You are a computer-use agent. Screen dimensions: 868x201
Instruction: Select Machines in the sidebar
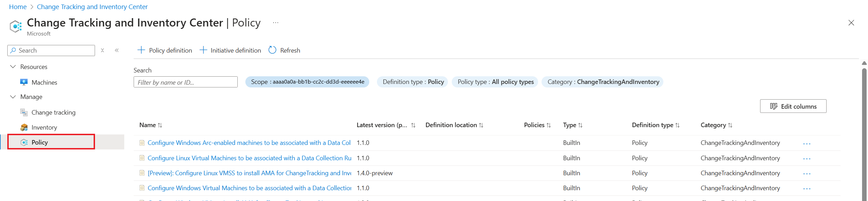point(44,83)
